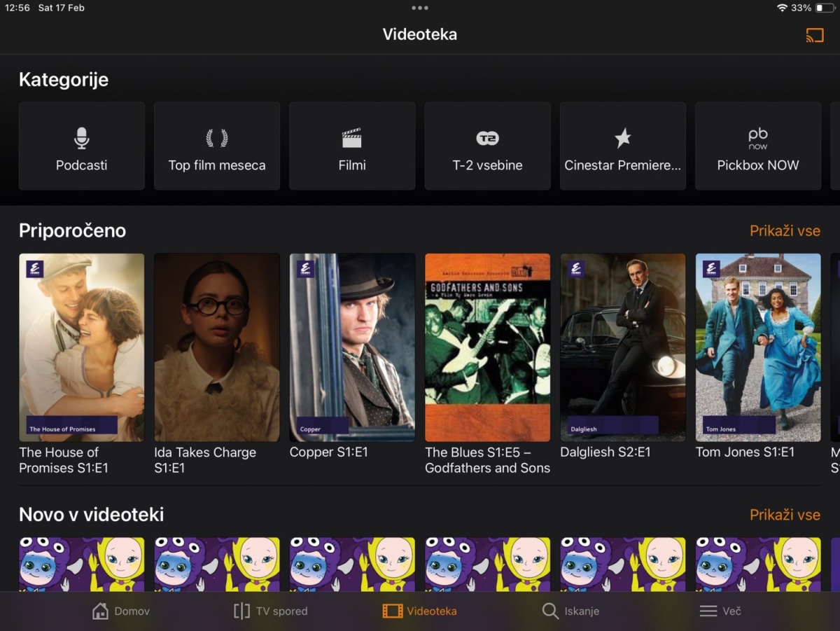Tap the title text "Dalgliesh S2:E1"
The width and height of the screenshot is (840, 631).
(605, 452)
